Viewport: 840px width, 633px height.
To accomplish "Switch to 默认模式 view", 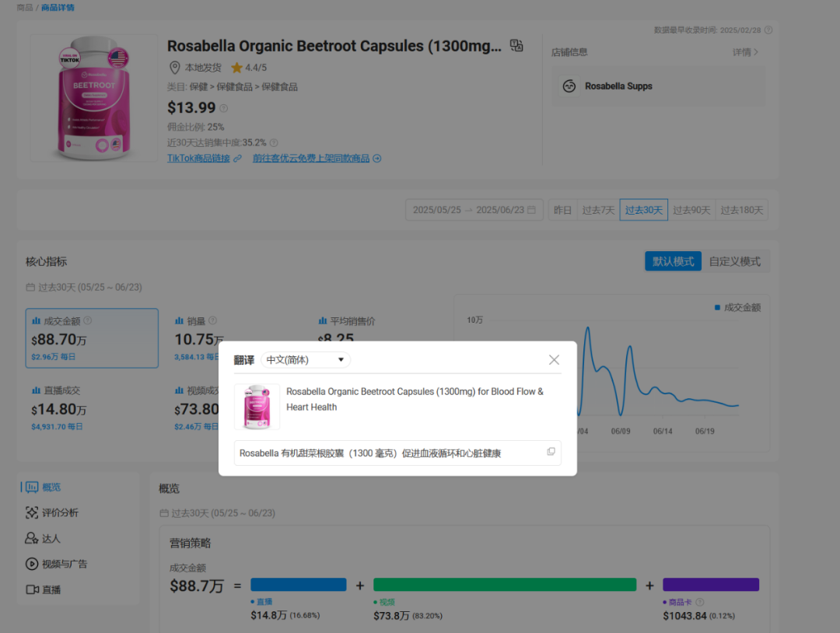I will coord(673,261).
